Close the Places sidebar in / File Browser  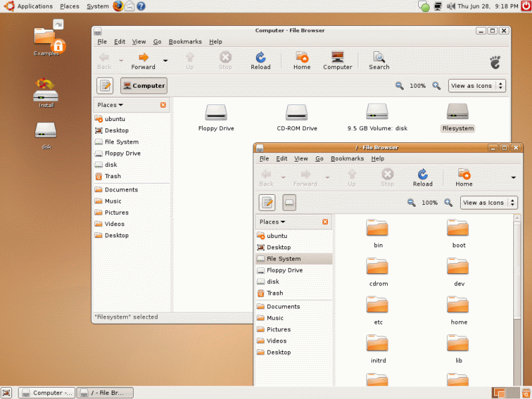pyautogui.click(x=325, y=222)
